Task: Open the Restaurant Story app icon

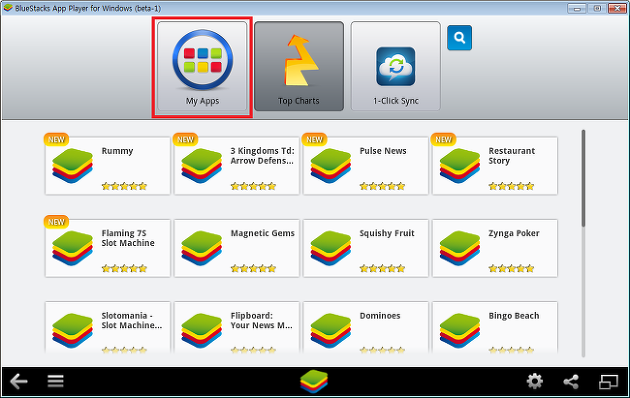Action: coord(460,166)
